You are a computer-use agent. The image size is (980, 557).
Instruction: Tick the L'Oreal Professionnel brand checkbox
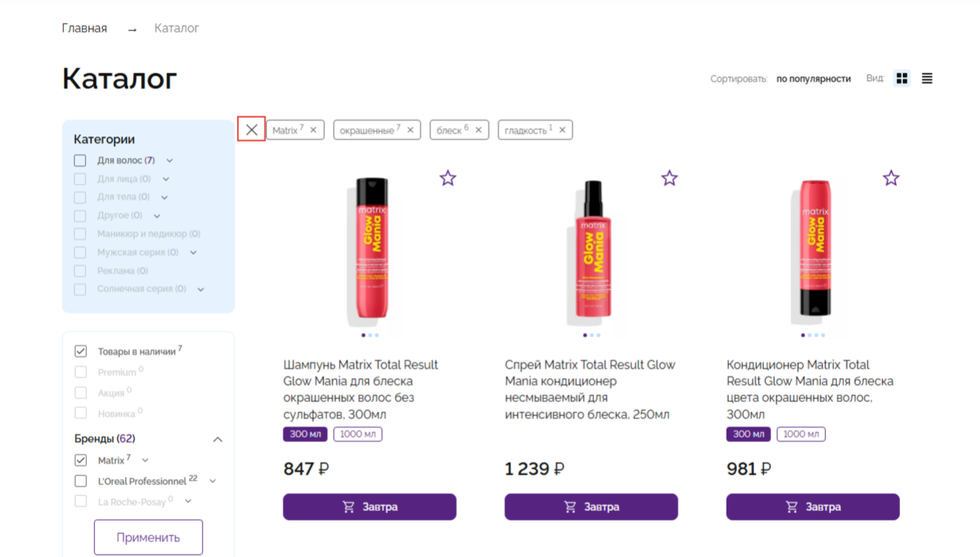(81, 481)
